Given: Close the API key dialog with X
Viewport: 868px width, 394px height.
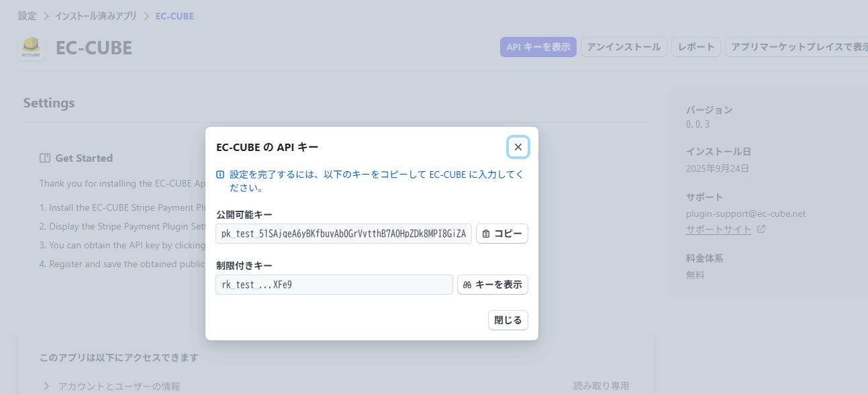Looking at the screenshot, I should pyautogui.click(x=518, y=147).
